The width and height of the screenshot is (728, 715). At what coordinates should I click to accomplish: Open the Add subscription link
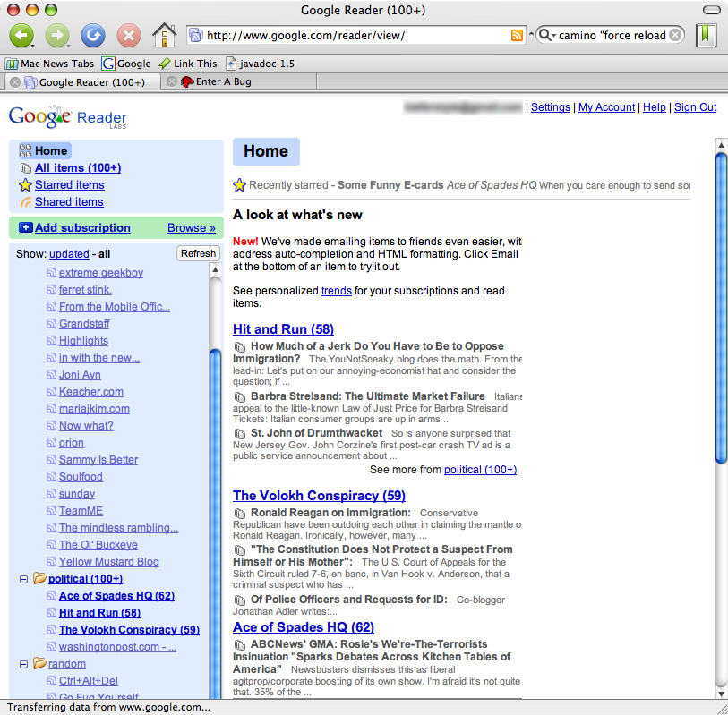pyautogui.click(x=81, y=228)
